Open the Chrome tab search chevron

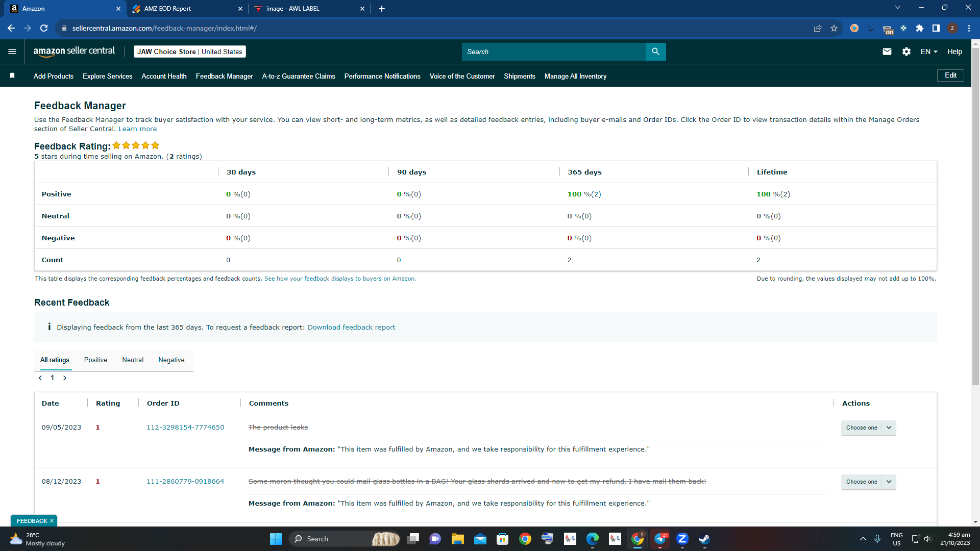(898, 8)
